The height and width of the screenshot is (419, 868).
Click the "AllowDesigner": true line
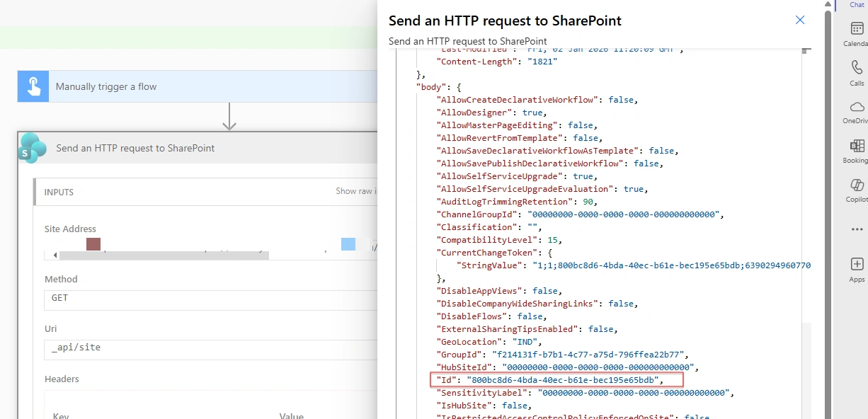pos(493,113)
